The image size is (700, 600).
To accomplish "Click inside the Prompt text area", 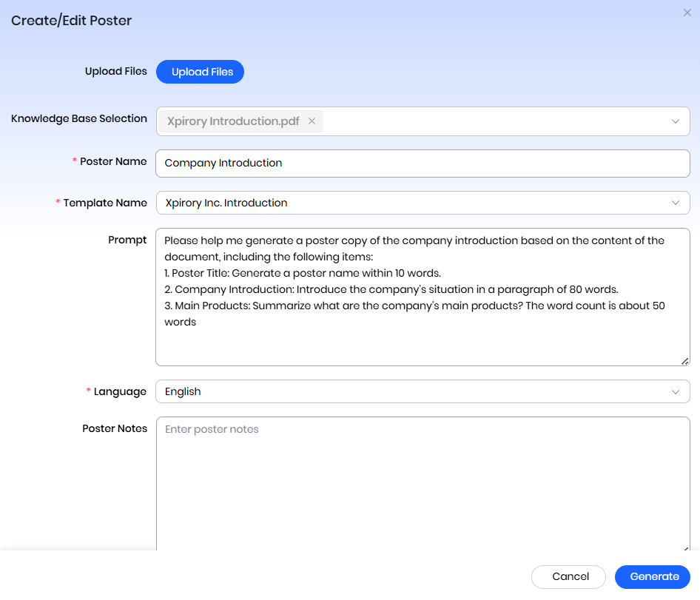I will pyautogui.click(x=422, y=340).
